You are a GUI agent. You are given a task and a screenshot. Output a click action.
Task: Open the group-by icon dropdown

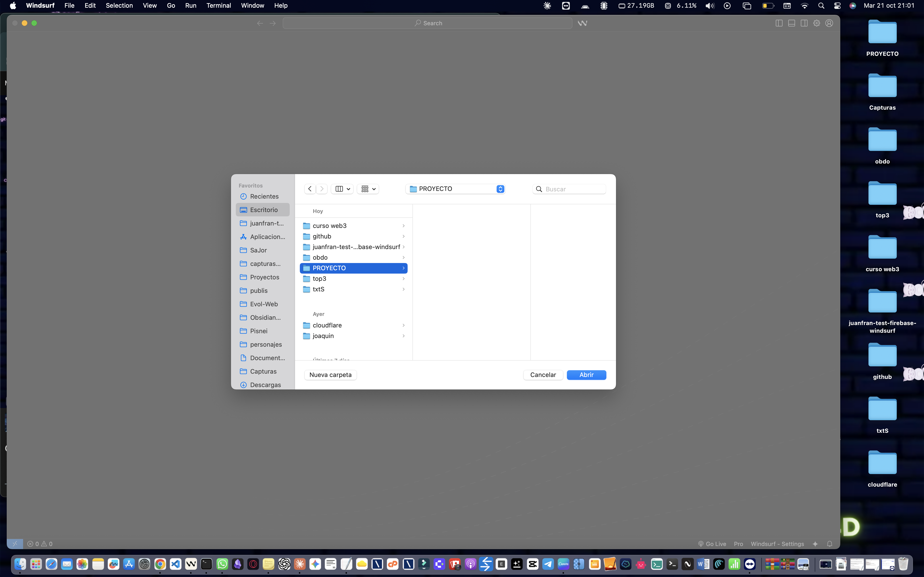(x=368, y=189)
